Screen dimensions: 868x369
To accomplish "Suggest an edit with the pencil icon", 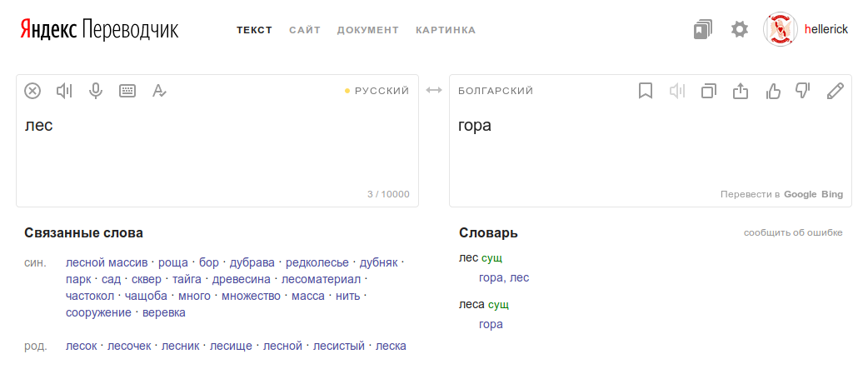I will 835,91.
